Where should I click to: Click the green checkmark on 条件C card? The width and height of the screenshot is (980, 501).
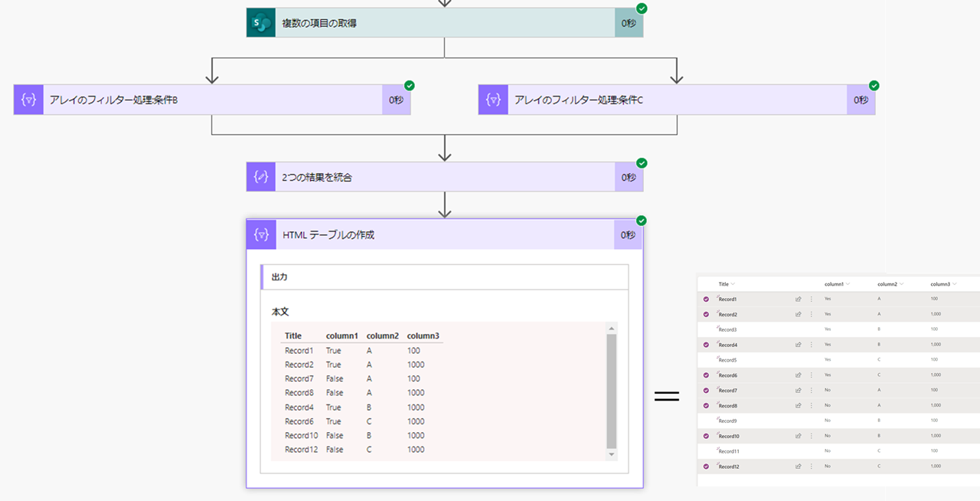click(x=873, y=86)
